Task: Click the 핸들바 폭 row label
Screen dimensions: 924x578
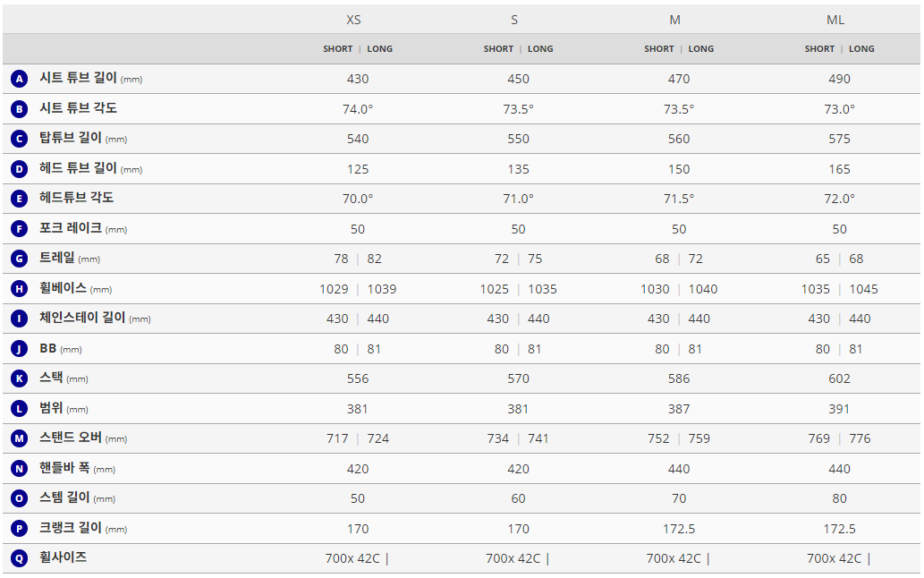Action: [64, 468]
